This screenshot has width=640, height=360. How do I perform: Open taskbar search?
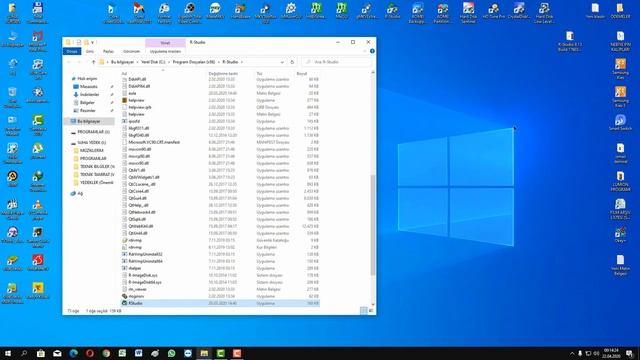click(x=24, y=353)
